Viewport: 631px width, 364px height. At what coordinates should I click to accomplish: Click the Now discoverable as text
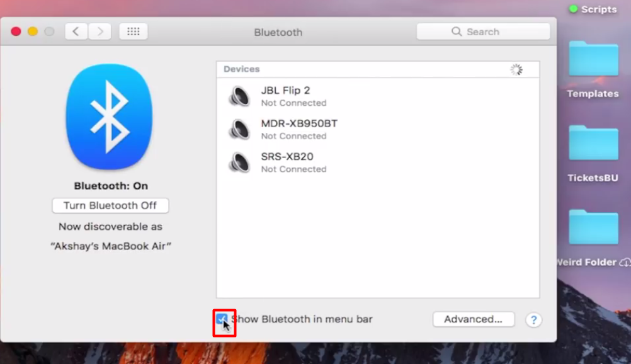[x=110, y=227]
